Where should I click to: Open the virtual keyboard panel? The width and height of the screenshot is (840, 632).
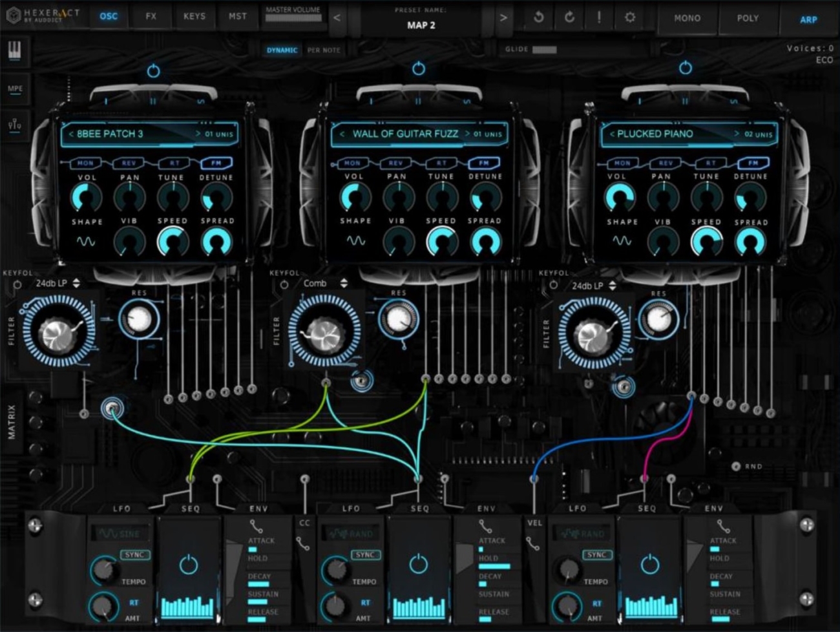click(14, 52)
